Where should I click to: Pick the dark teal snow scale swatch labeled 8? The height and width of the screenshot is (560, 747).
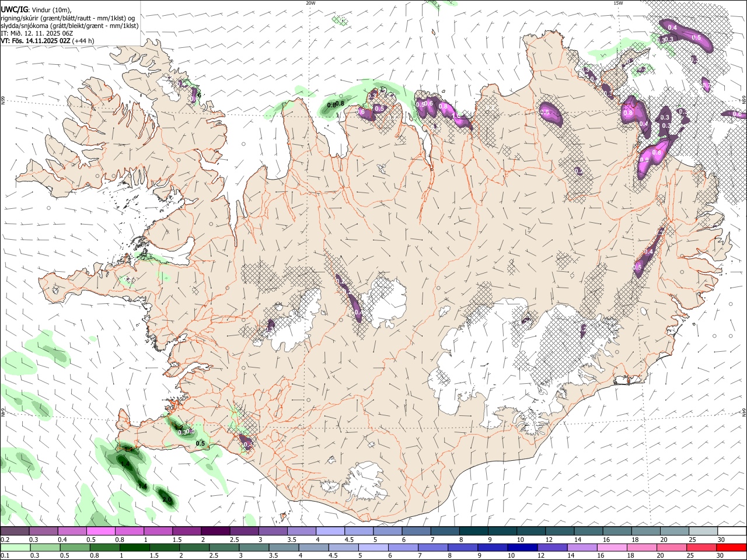pos(474,531)
